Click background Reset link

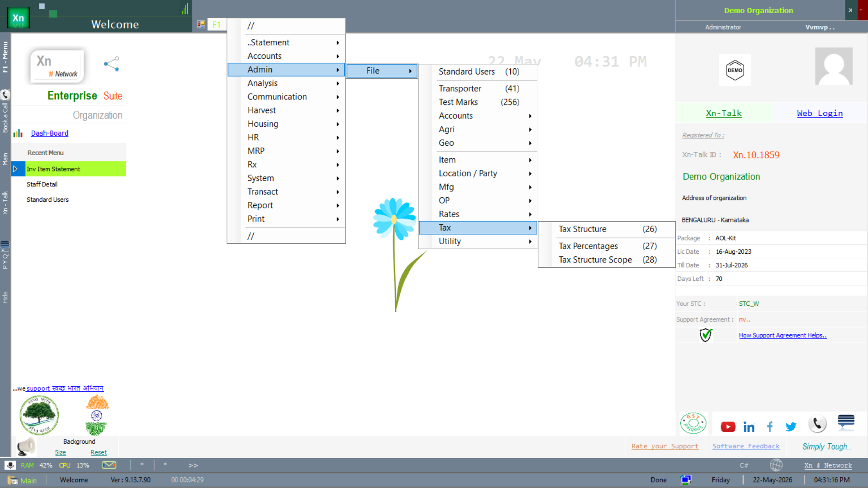[99, 452]
